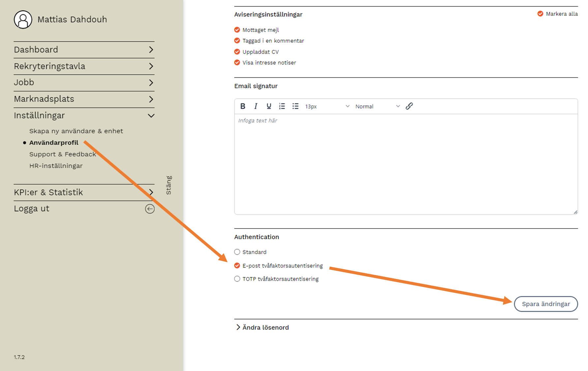The width and height of the screenshot is (588, 371).
Task: Toggle underline formatting in signature editor
Action: 269,106
